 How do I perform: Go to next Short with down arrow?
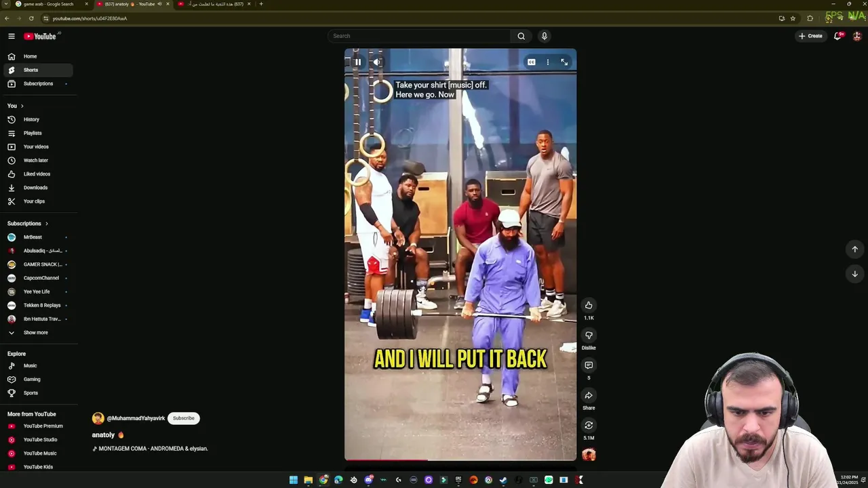point(854,274)
